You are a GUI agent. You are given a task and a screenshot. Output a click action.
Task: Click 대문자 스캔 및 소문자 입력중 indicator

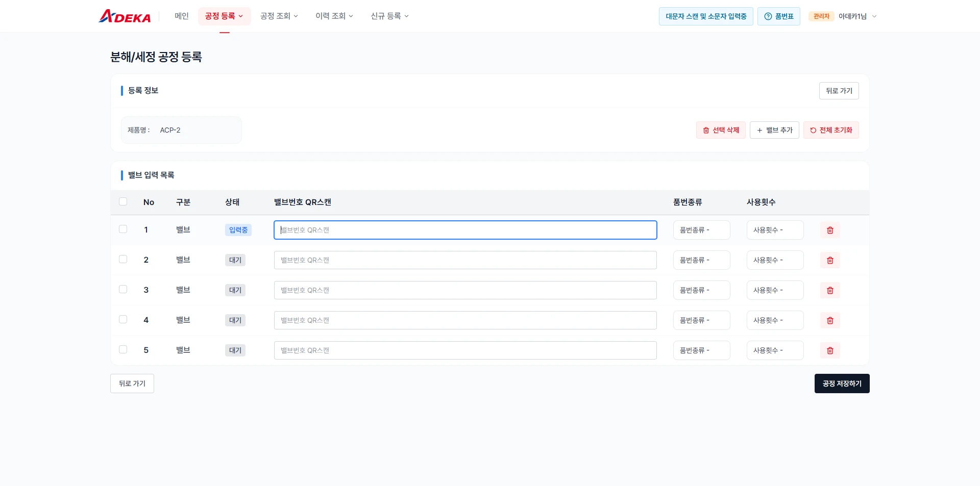click(x=706, y=16)
